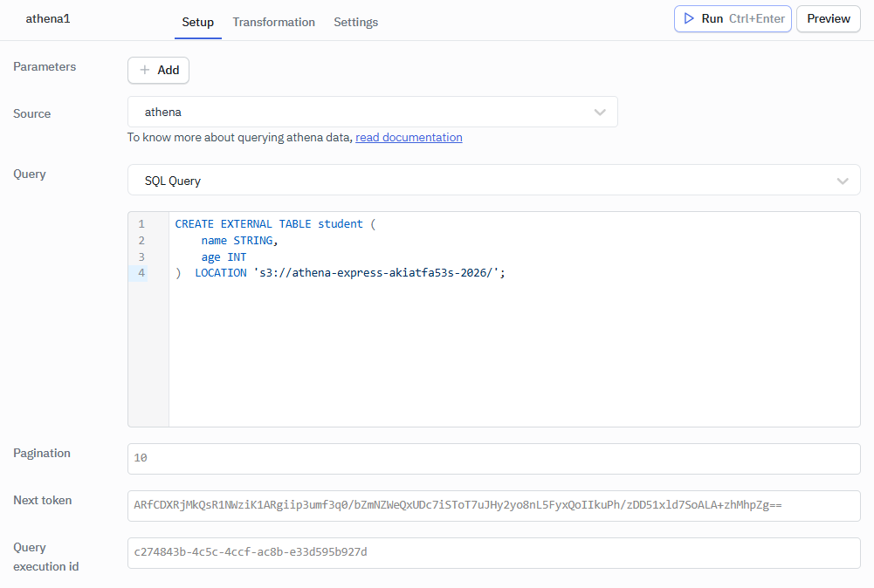Viewport: 874px width, 588px height.
Task: Select line number 2 in the gutter
Action: [141, 241]
